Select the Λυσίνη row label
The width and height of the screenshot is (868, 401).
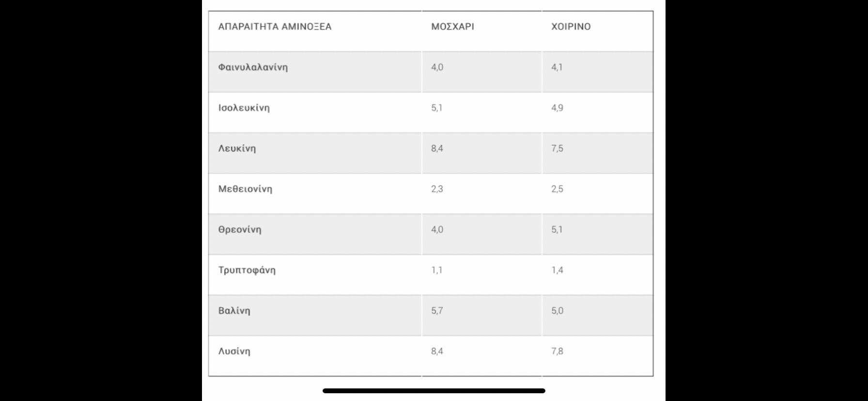(x=234, y=351)
